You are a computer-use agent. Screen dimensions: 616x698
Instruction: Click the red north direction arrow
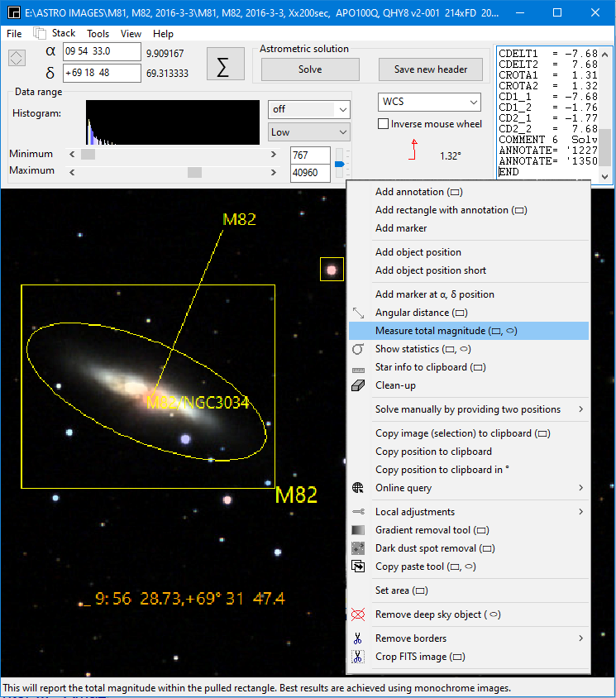tap(413, 149)
